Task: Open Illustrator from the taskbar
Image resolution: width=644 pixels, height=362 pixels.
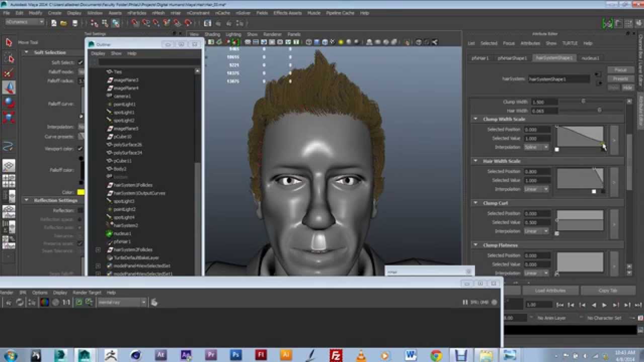Action: (286, 355)
